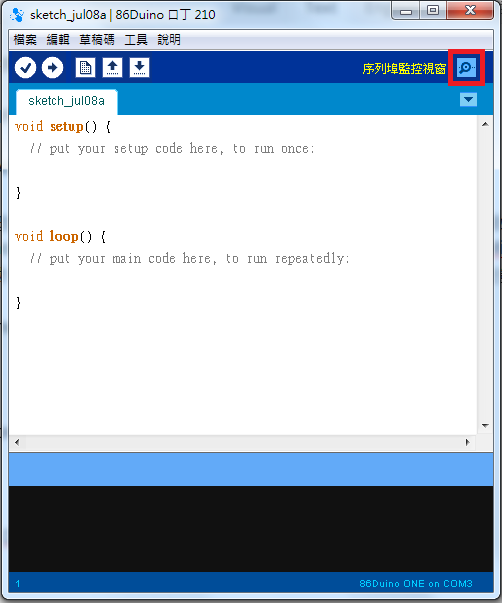This screenshot has width=502, height=603.
Task: Expand the tab dropdown arrow menu
Action: point(468,100)
